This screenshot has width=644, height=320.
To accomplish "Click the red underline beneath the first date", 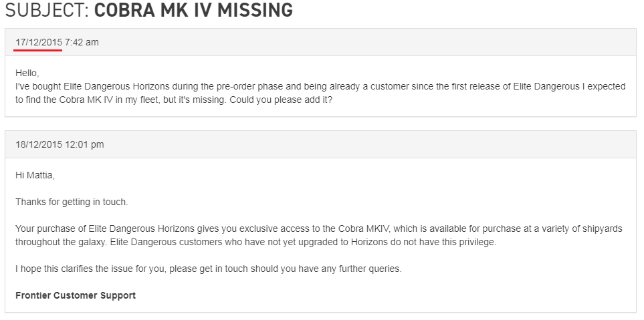I will click(x=38, y=50).
